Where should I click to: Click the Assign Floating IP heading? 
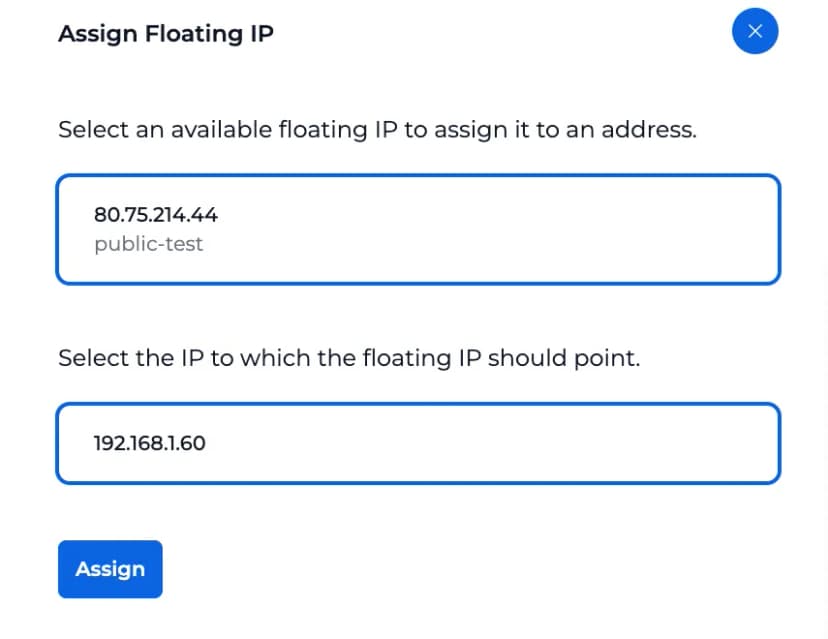[166, 34]
